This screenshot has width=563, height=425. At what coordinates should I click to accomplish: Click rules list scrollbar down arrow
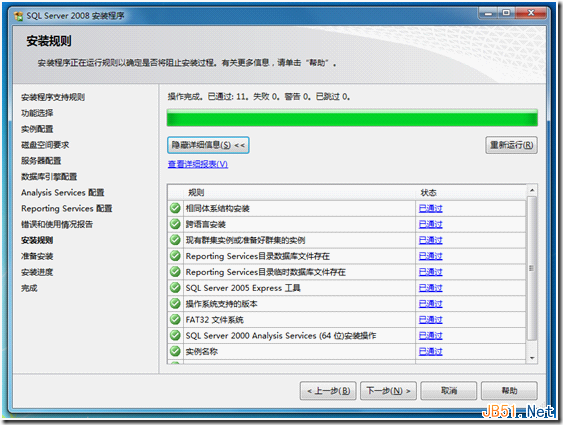532,358
